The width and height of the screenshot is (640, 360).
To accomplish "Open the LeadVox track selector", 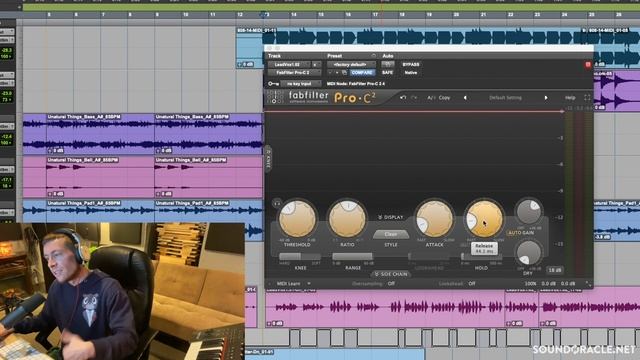I will click(289, 64).
